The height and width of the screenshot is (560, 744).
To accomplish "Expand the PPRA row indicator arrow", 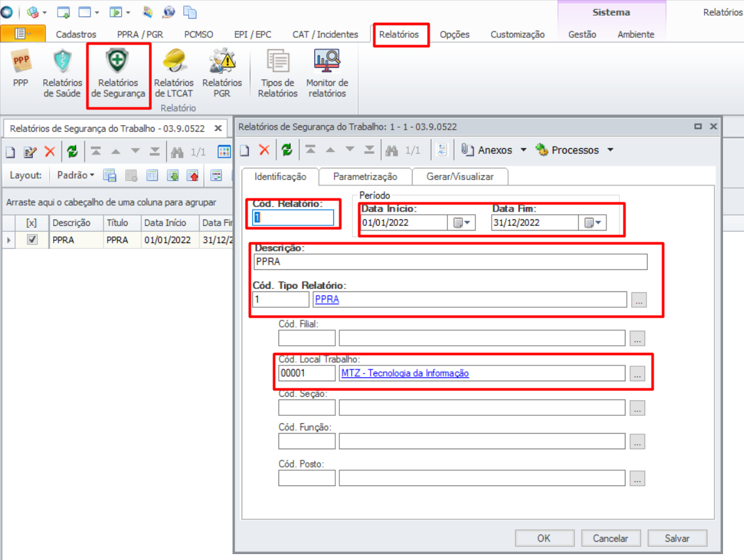I will tap(9, 240).
